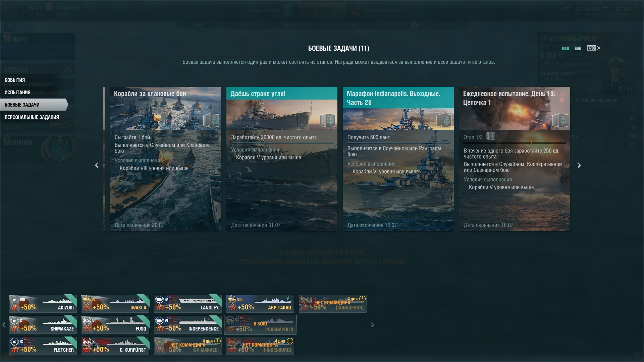
Task: Select the G. KURFÜRST ship slot
Action: click(x=115, y=346)
